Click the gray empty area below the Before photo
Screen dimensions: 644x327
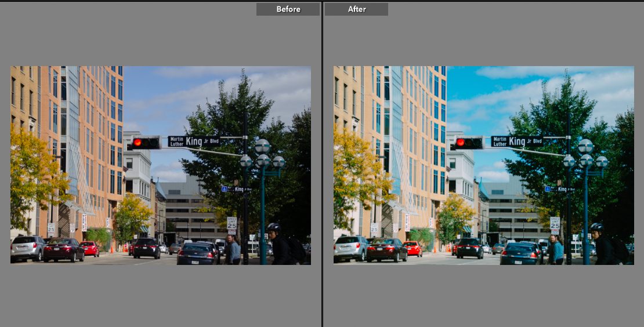pos(160,296)
